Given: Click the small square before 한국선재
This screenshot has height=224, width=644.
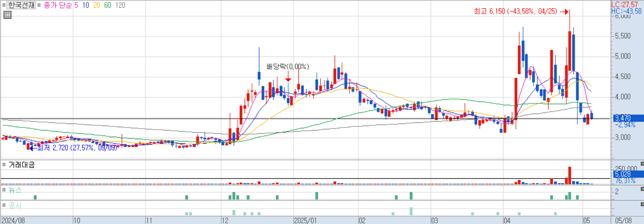Looking at the screenshot, I should (x=4, y=5).
